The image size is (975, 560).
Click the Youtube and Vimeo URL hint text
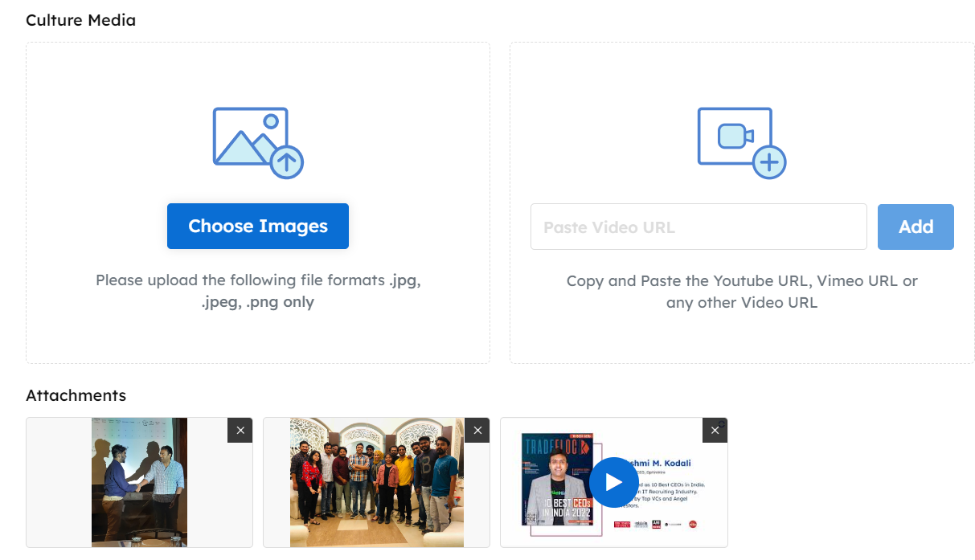click(741, 292)
